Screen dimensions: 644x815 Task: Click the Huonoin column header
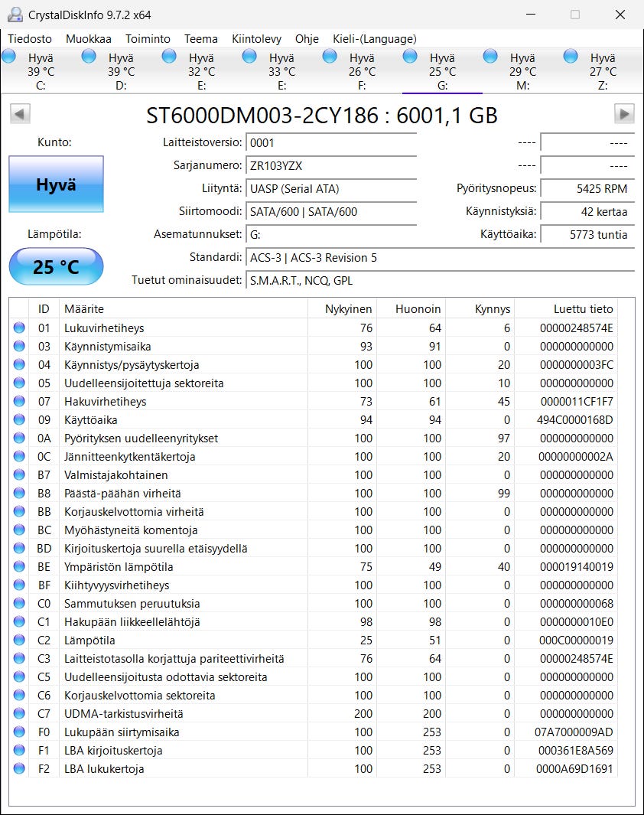[x=411, y=308]
